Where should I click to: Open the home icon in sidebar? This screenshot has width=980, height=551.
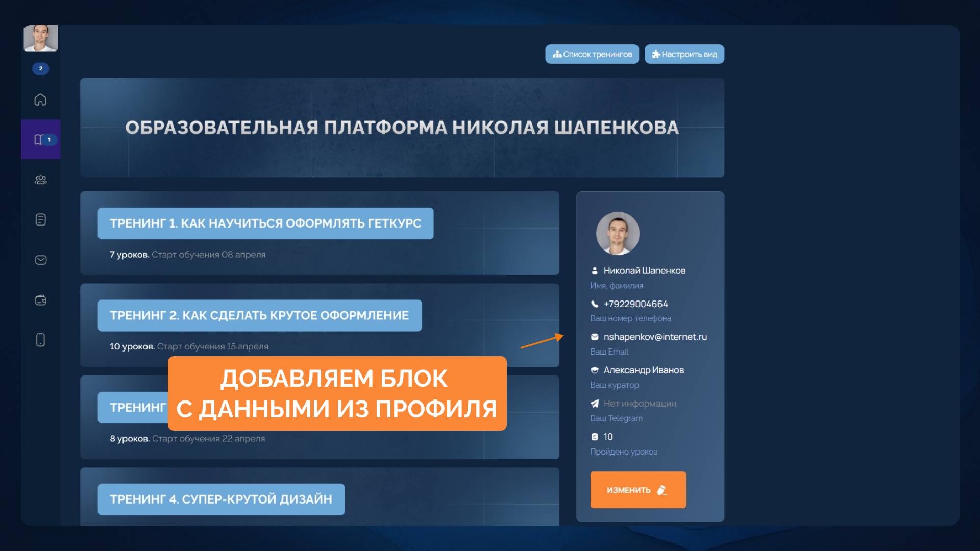coord(40,99)
